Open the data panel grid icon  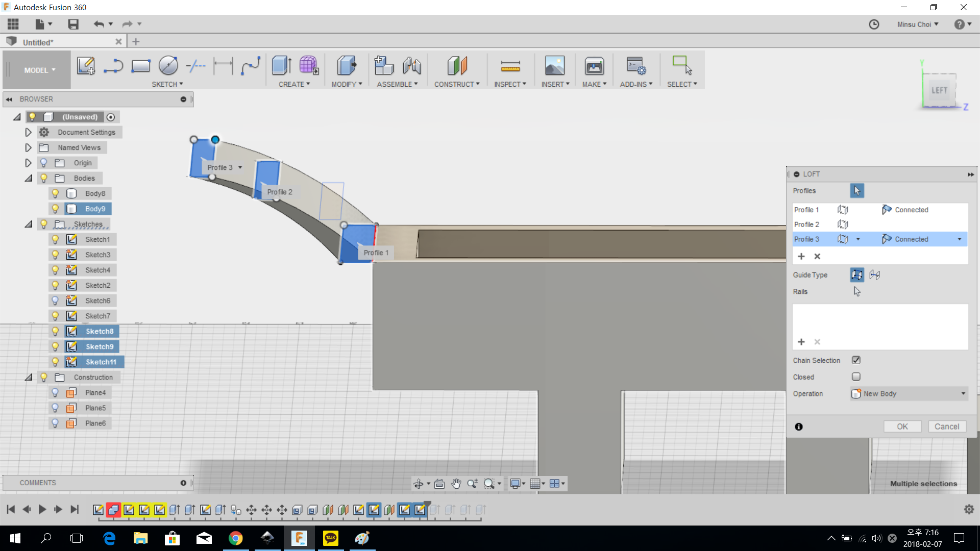[x=13, y=24]
